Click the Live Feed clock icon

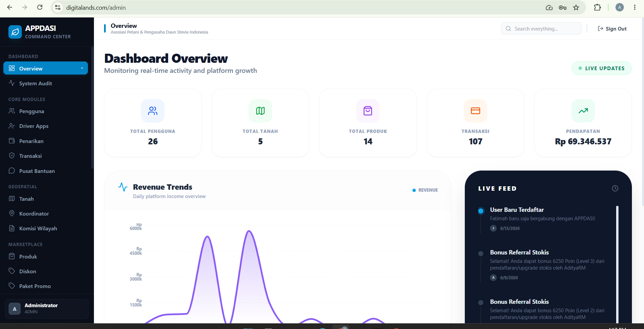click(x=615, y=188)
